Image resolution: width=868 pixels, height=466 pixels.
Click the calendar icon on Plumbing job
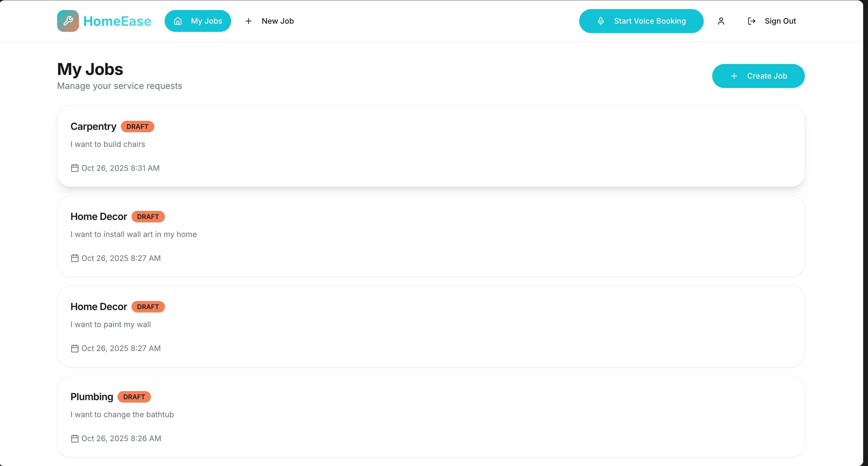point(74,438)
